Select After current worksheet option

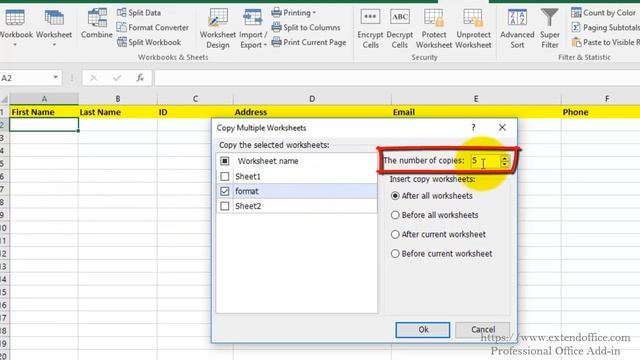click(395, 234)
